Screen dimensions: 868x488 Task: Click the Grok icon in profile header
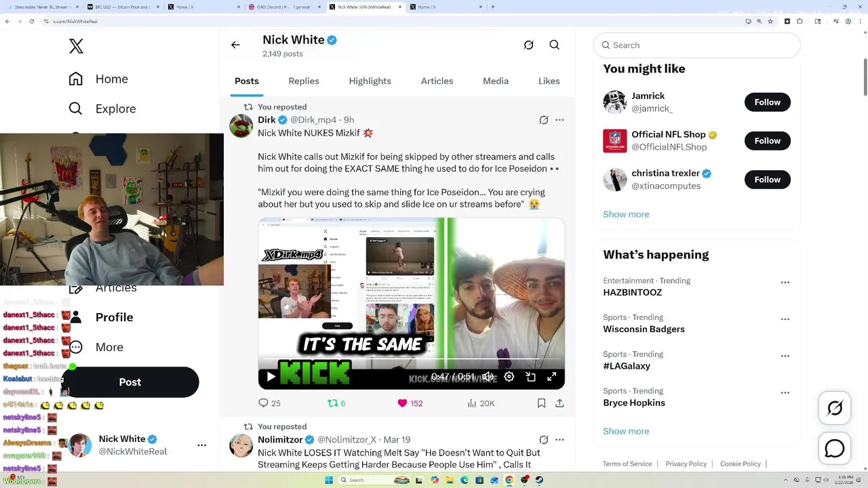529,45
